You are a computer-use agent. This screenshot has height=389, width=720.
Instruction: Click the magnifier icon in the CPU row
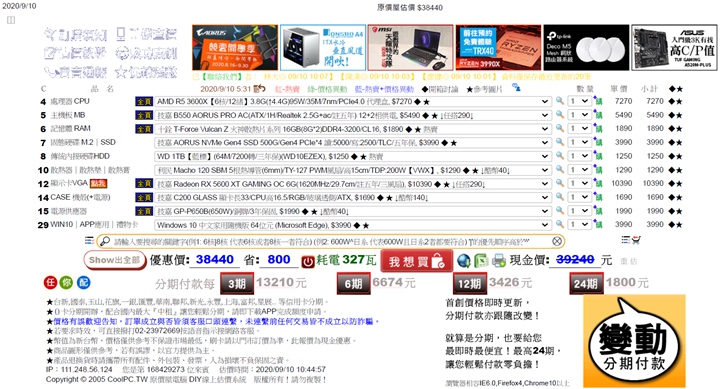[559, 101]
